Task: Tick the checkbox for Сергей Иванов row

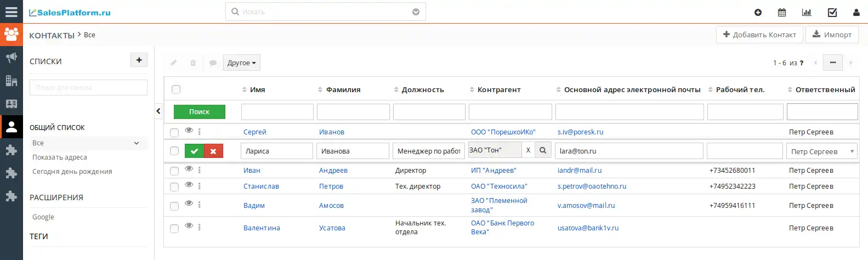Action: tap(174, 132)
